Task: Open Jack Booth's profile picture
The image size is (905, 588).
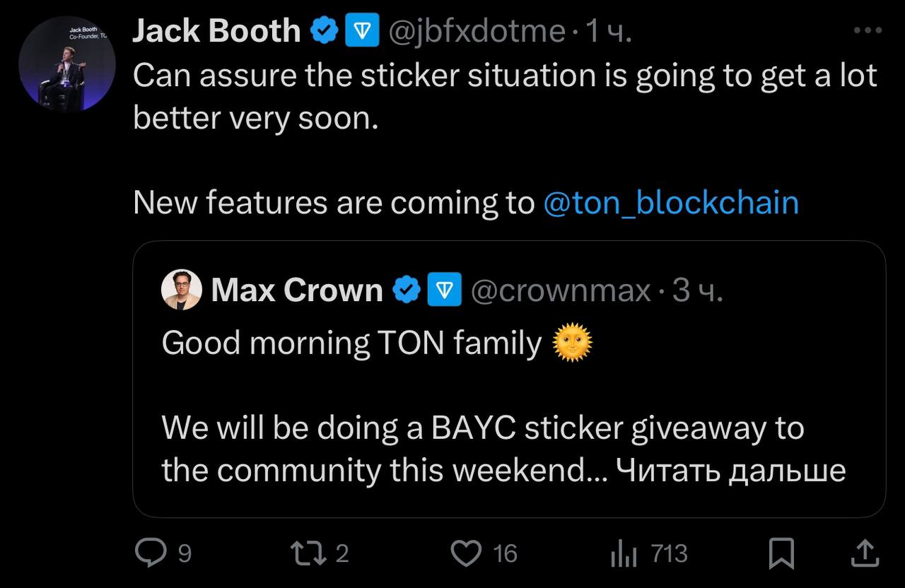Action: pyautogui.click(x=67, y=64)
